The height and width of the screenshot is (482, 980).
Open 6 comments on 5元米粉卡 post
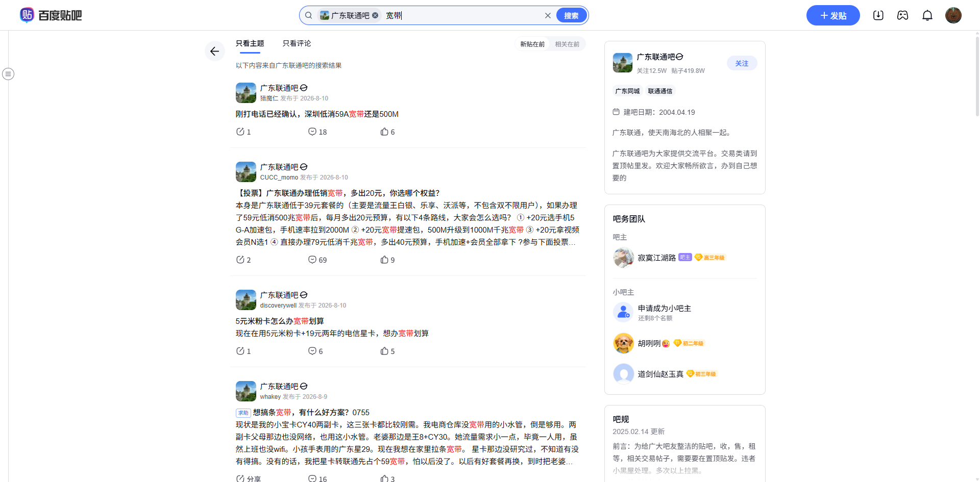click(x=315, y=351)
